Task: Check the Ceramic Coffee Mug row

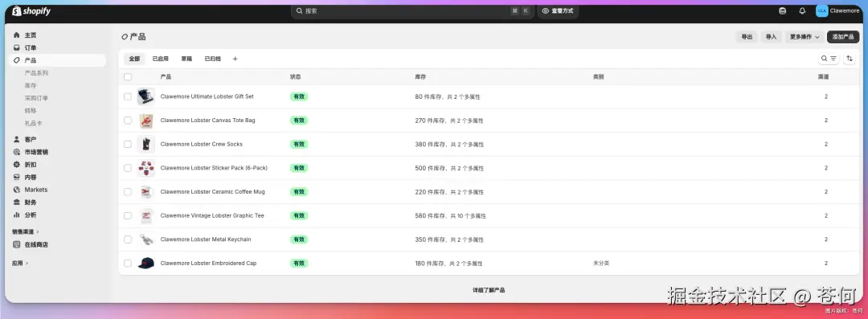Action: [128, 191]
